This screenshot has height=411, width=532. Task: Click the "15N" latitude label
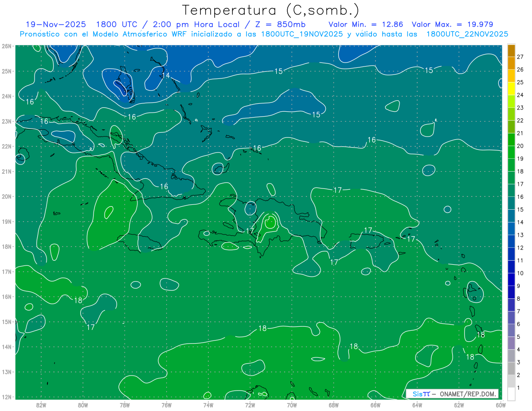coord(7,322)
